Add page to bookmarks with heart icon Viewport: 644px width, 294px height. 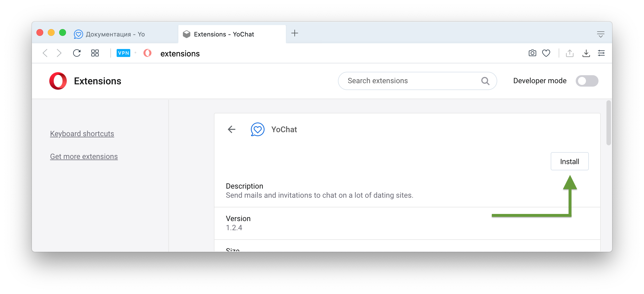pos(546,53)
